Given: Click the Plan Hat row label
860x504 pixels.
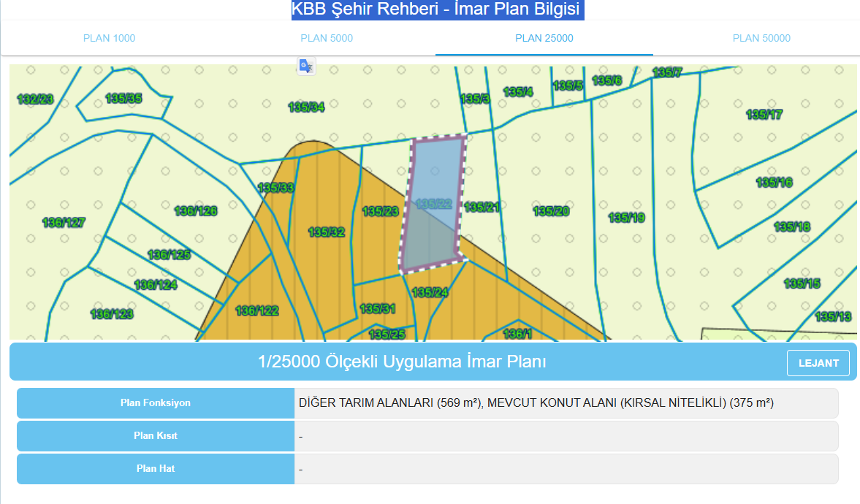Looking at the screenshot, I should 156,469.
